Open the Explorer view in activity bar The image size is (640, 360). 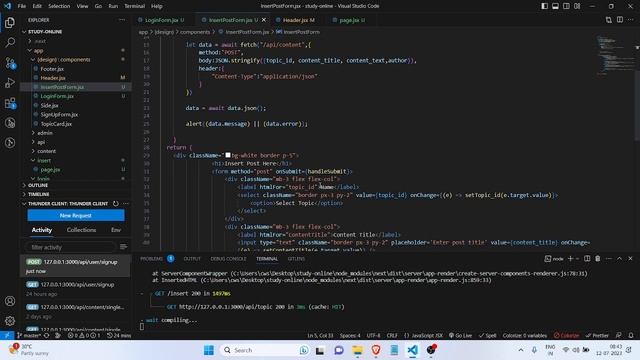pyautogui.click(x=10, y=22)
